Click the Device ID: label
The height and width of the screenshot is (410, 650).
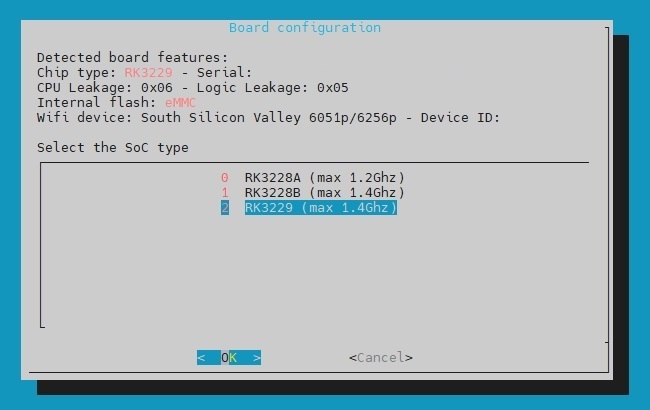click(460, 117)
